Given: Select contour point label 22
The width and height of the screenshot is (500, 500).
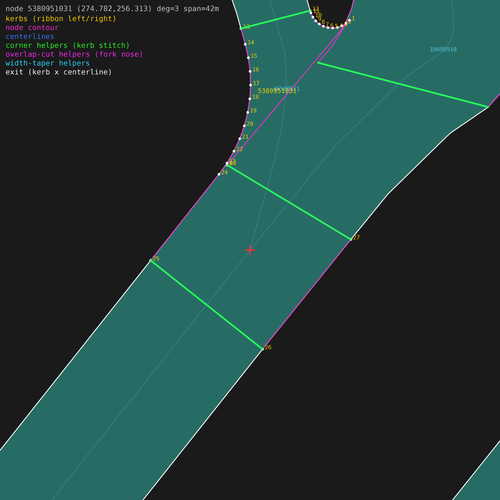Looking at the screenshot, I should [239, 149].
